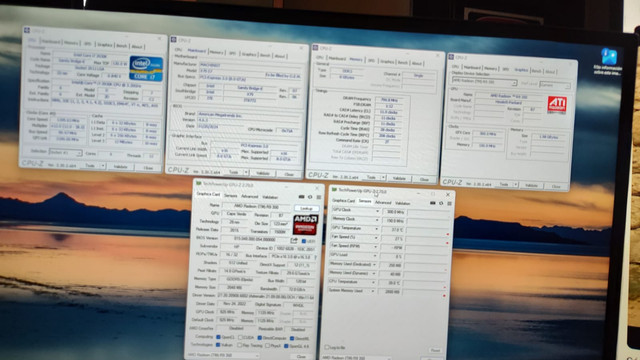The height and width of the screenshot is (360, 640).
Task: Click the screenshot camera icon in GPU-Z Graphics Card window
Action: coord(301,197)
